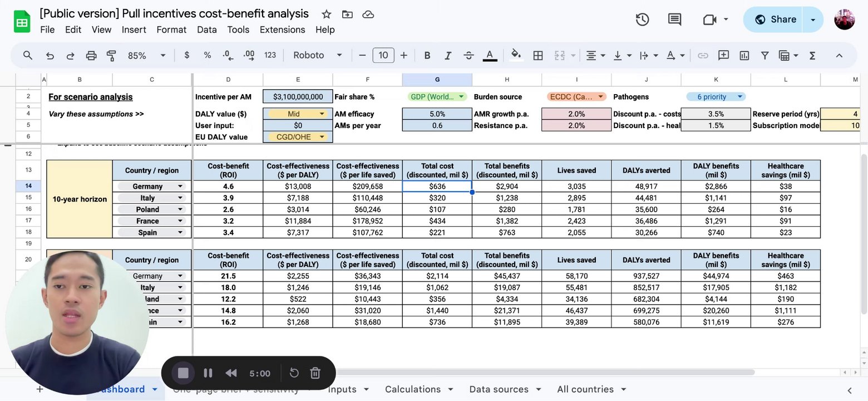868x401 pixels.
Task: Change the Poland country dropdown in 10-year table
Action: [x=152, y=209]
